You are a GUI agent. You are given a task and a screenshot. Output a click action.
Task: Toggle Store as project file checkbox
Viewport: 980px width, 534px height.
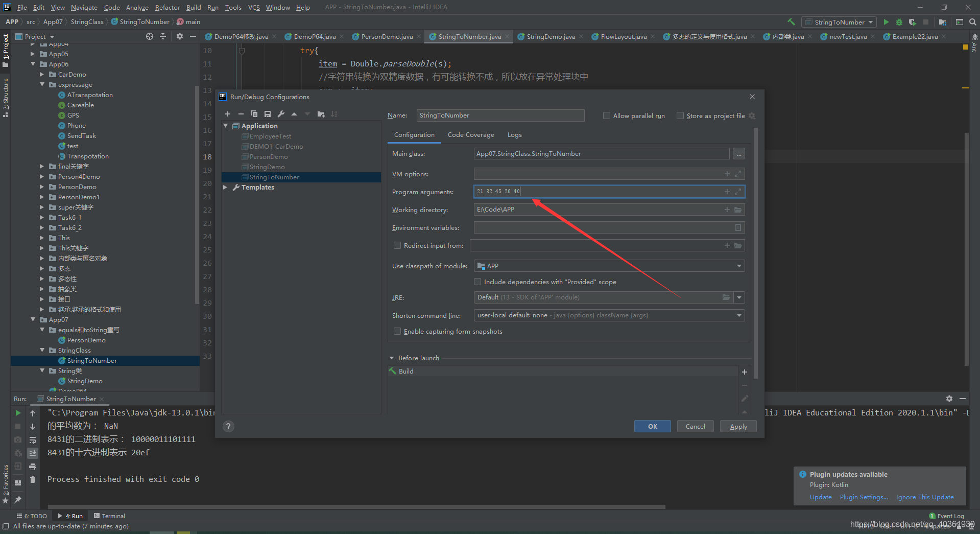[x=680, y=115]
